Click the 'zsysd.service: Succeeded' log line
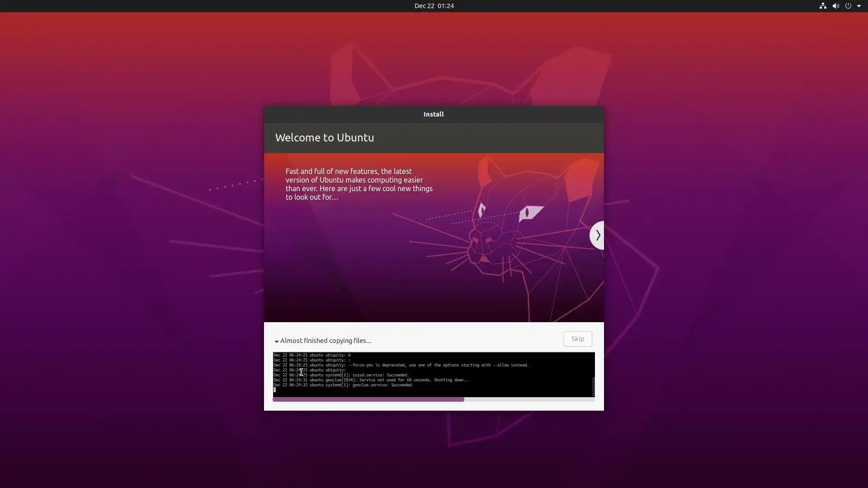 (x=380, y=375)
